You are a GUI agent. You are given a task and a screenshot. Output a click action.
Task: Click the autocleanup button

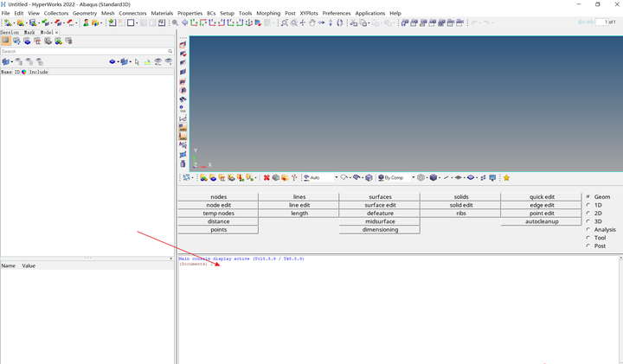pos(542,221)
